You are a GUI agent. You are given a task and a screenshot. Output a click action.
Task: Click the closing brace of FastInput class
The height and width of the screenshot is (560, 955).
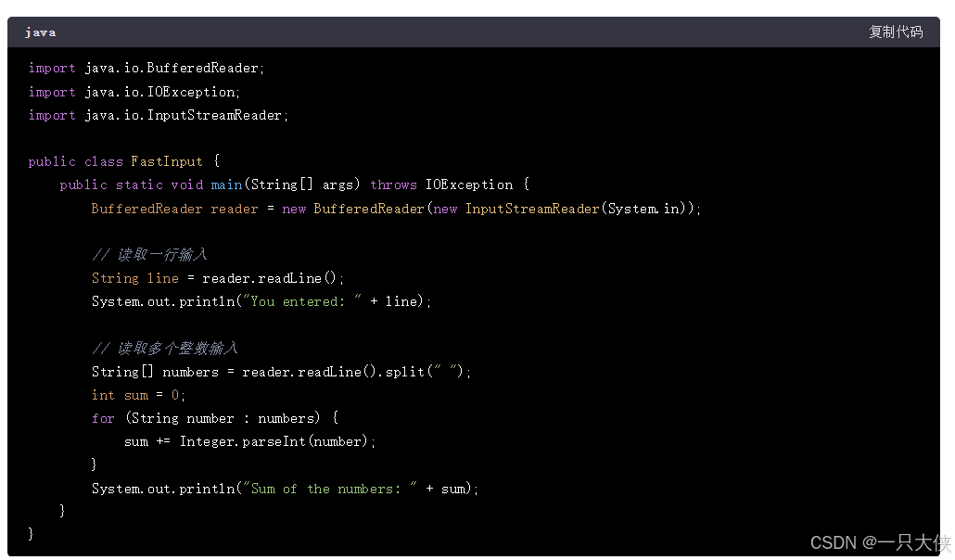[30, 533]
